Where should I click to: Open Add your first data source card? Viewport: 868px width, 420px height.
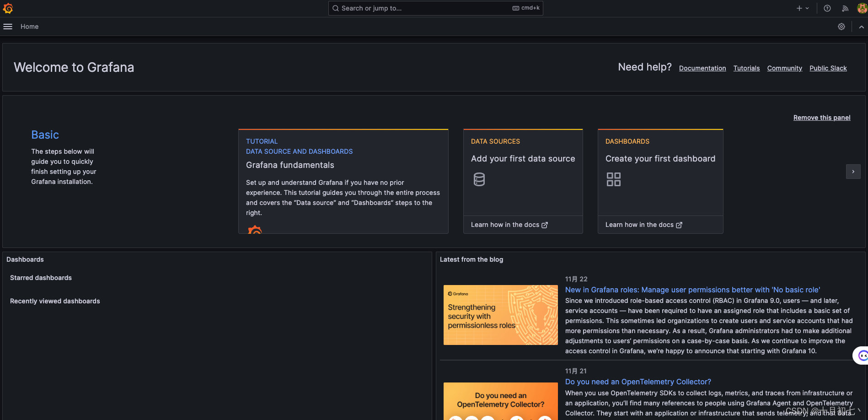pos(523,172)
